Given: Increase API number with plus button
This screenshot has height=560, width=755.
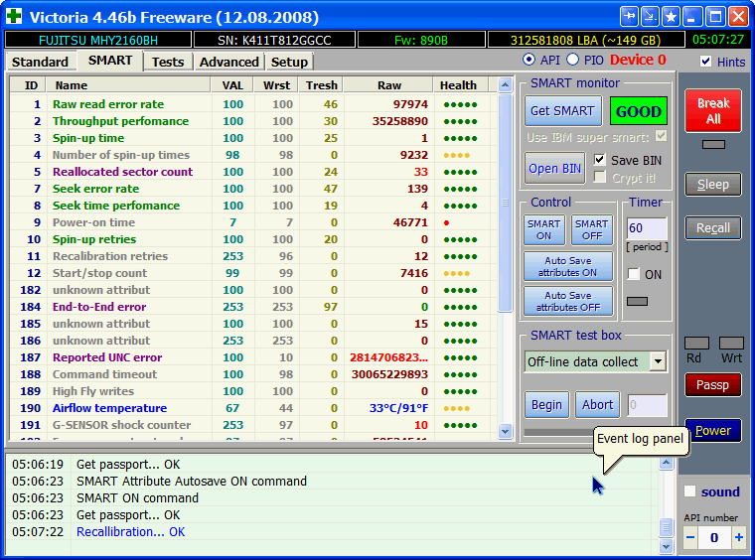Looking at the screenshot, I should (x=739, y=537).
